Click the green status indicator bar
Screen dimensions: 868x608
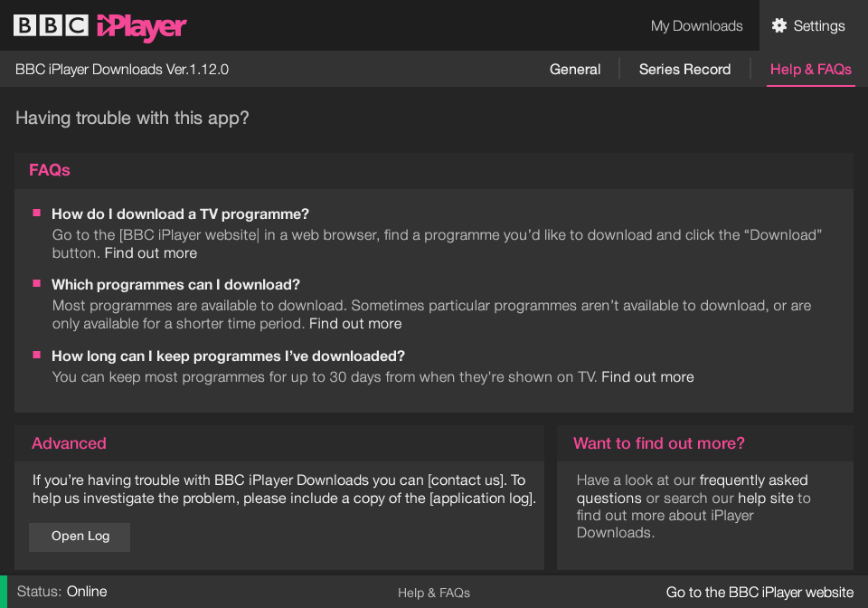[x=4, y=592]
